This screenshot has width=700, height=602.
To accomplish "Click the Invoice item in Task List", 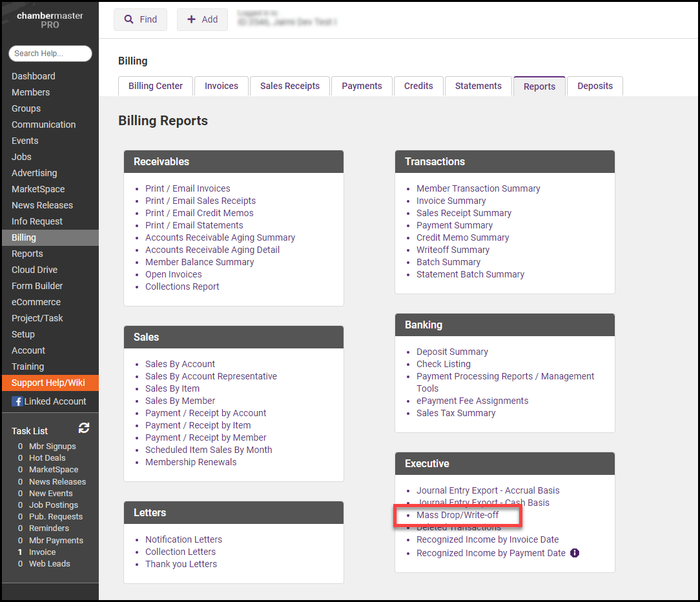I will click(x=42, y=552).
